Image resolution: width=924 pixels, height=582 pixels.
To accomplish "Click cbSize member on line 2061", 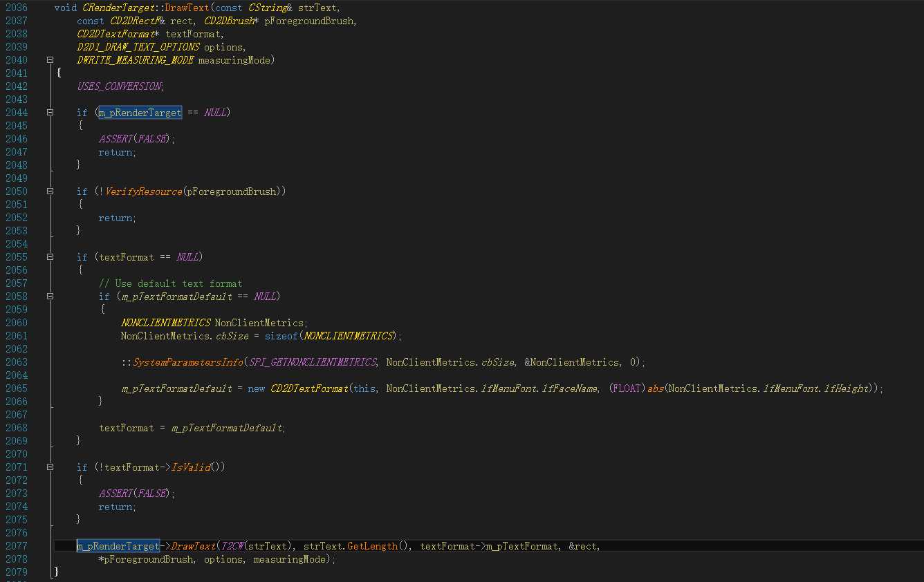I will tap(232, 336).
